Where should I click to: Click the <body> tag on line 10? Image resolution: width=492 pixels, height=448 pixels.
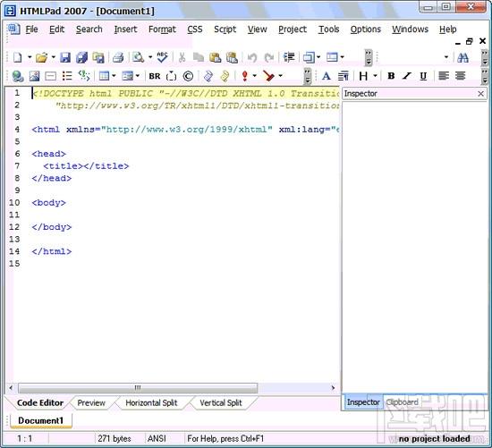tap(48, 203)
